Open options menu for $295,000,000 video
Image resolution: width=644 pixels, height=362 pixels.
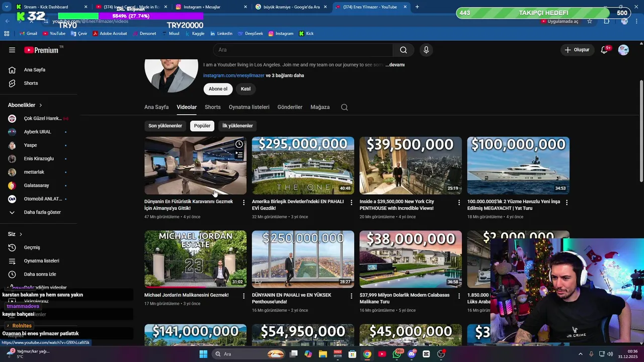click(352, 202)
